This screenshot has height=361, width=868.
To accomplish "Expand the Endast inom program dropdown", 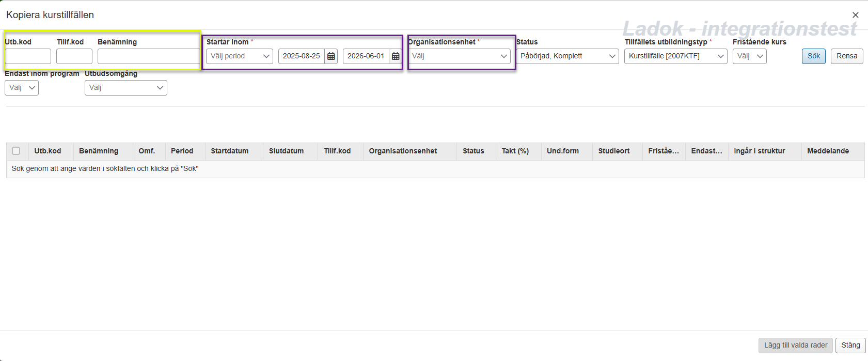I will 22,88.
